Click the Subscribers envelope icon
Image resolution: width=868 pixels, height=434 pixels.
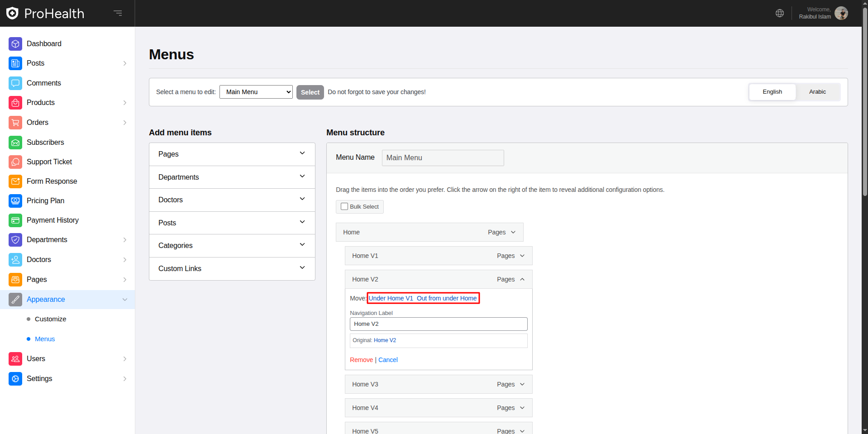(15, 143)
